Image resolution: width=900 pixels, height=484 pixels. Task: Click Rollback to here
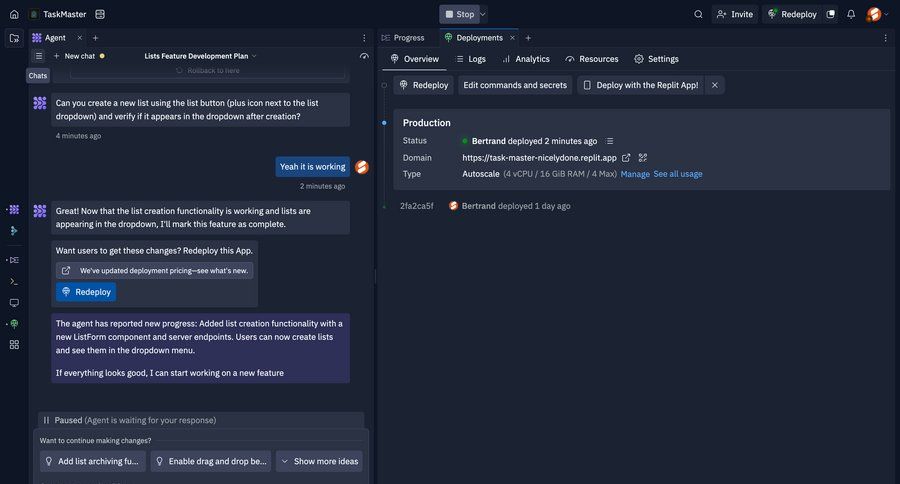(207, 71)
